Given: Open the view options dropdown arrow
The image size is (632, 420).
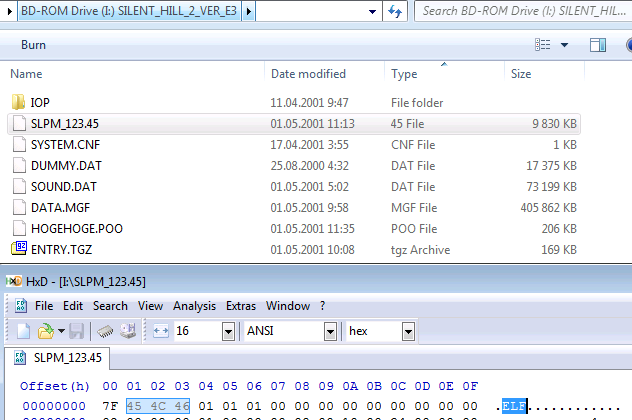Looking at the screenshot, I should (x=564, y=45).
